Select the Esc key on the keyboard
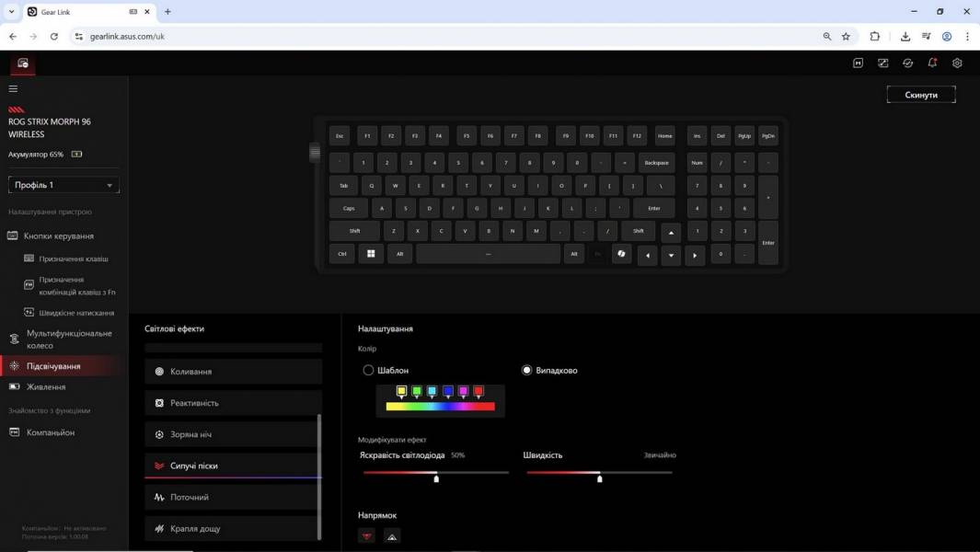This screenshot has height=552, width=980. pos(340,135)
